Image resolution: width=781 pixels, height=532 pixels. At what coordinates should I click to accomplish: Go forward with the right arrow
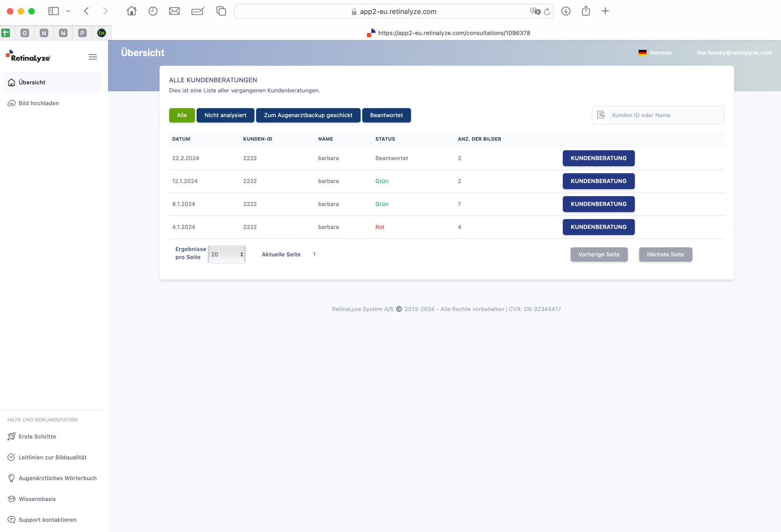pyautogui.click(x=105, y=11)
